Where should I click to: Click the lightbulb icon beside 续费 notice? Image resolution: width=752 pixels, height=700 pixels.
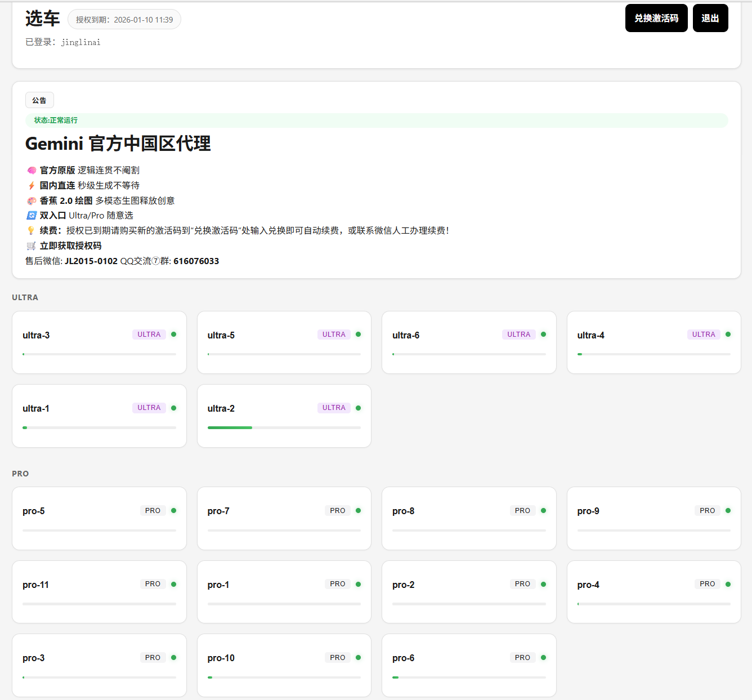(32, 230)
